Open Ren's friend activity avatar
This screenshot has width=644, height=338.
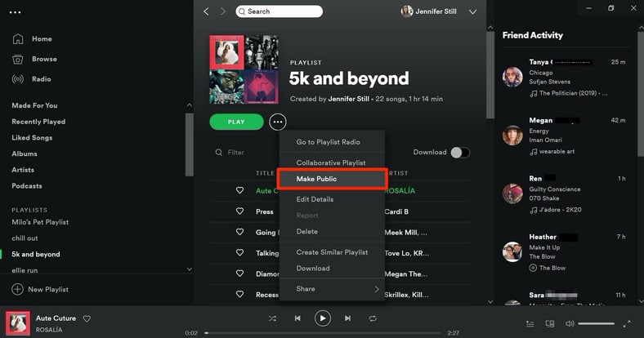tap(512, 193)
